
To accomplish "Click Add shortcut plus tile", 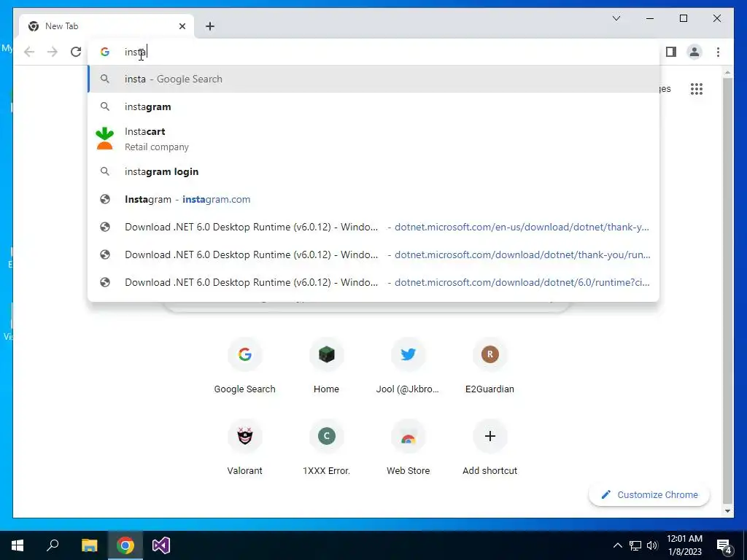I will [489, 448].
